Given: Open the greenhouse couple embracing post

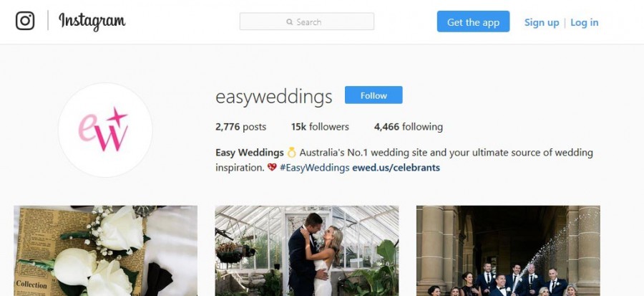Looking at the screenshot, I should (x=307, y=251).
